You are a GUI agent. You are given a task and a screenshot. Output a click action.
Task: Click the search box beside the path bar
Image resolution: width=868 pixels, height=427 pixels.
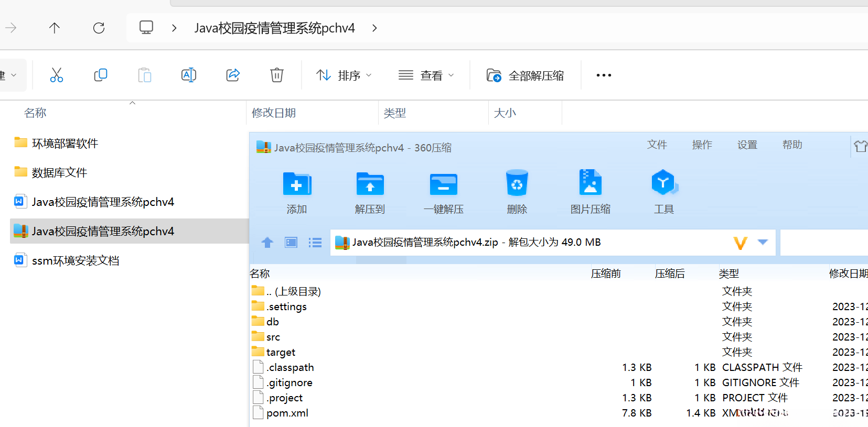coord(824,242)
